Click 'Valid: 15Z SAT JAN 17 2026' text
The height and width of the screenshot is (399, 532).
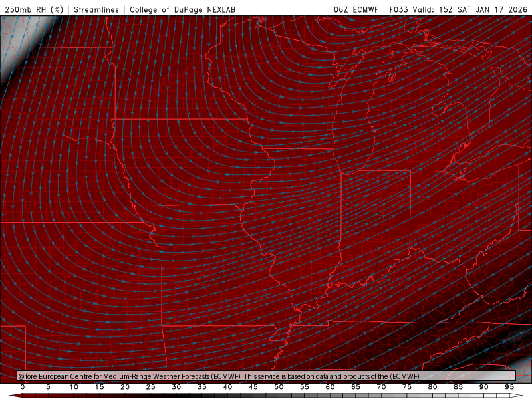click(470, 9)
